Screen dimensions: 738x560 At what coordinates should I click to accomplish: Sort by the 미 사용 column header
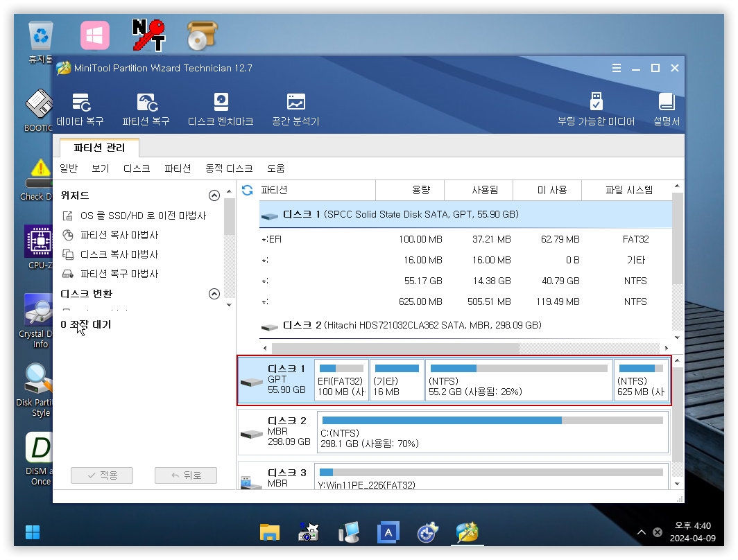(547, 190)
